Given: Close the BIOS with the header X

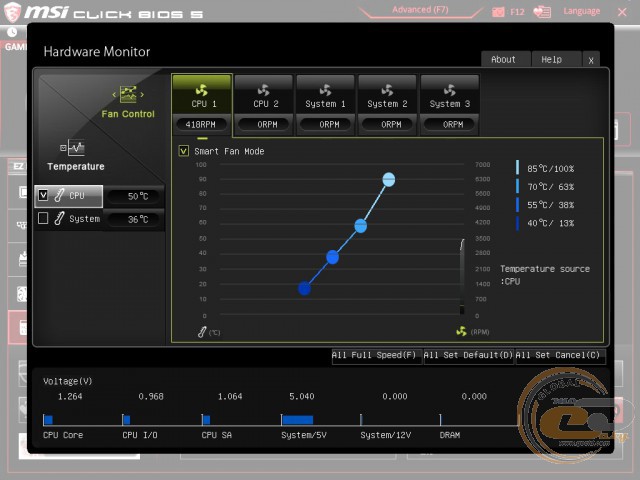Looking at the screenshot, I should pos(622,12).
